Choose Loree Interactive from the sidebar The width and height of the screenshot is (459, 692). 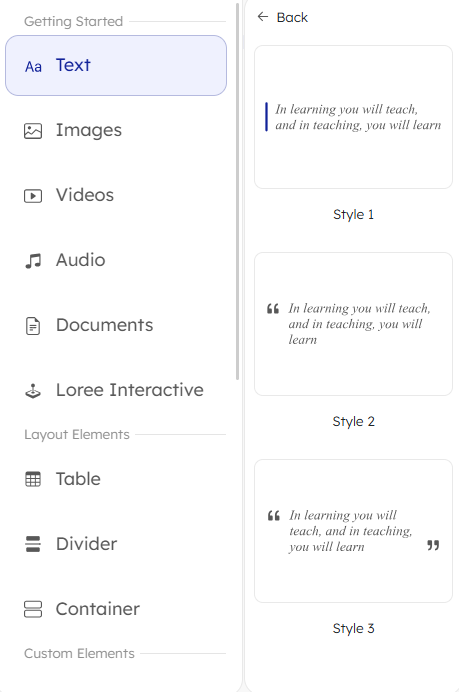[x=116, y=390]
